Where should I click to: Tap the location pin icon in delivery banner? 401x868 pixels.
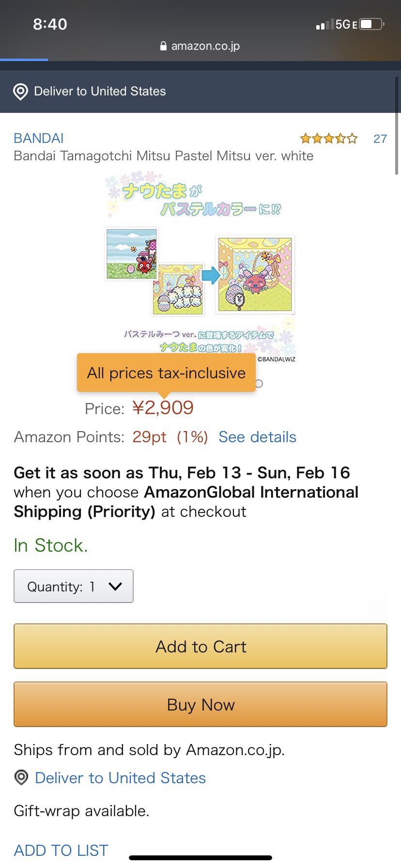pos(20,91)
